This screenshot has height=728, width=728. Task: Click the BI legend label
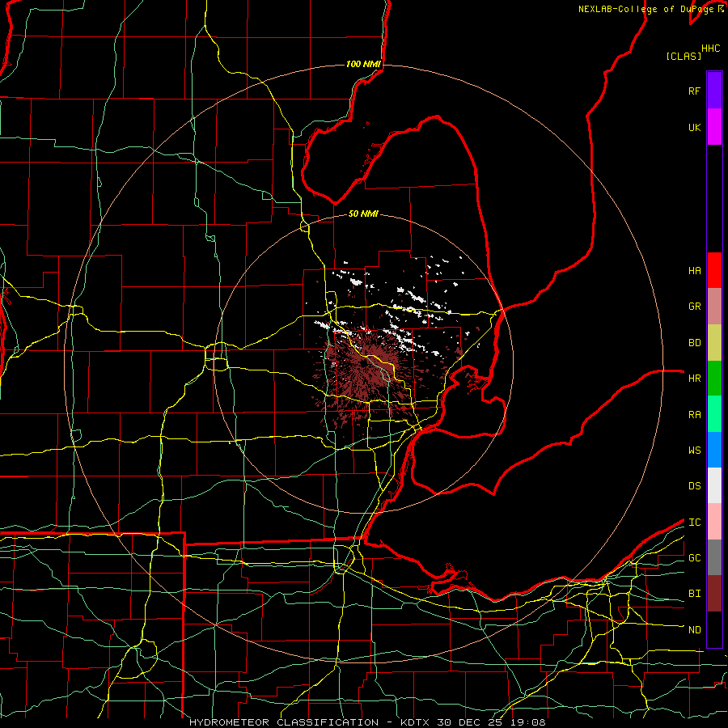click(694, 594)
